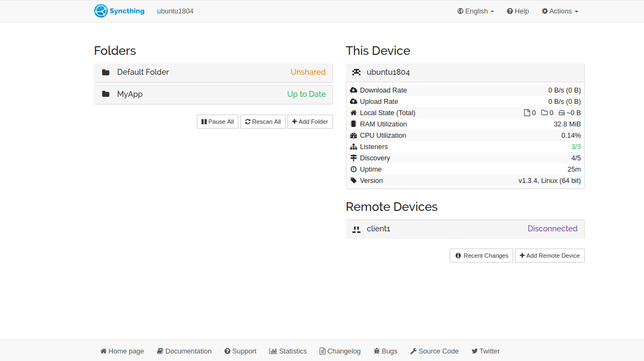Open the Documentation footer link
Viewport: 644px width, 361px height.
point(185,351)
